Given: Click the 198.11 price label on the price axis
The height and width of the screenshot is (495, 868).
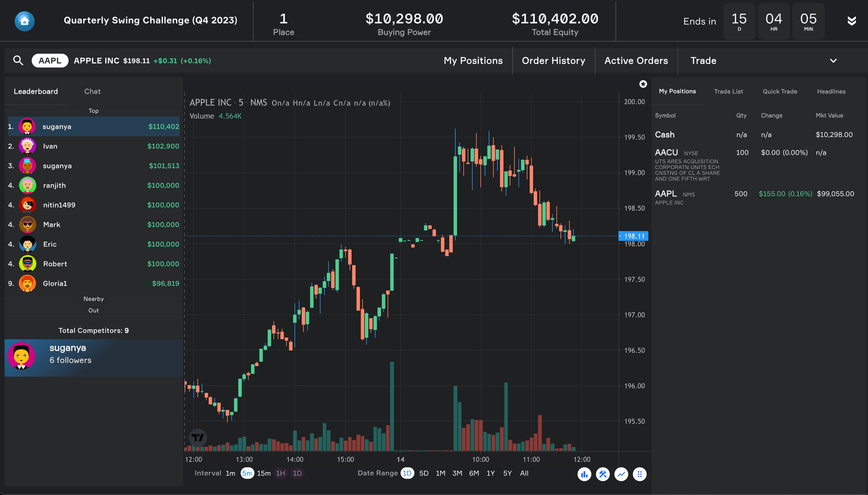Looking at the screenshot, I should pyautogui.click(x=634, y=236).
